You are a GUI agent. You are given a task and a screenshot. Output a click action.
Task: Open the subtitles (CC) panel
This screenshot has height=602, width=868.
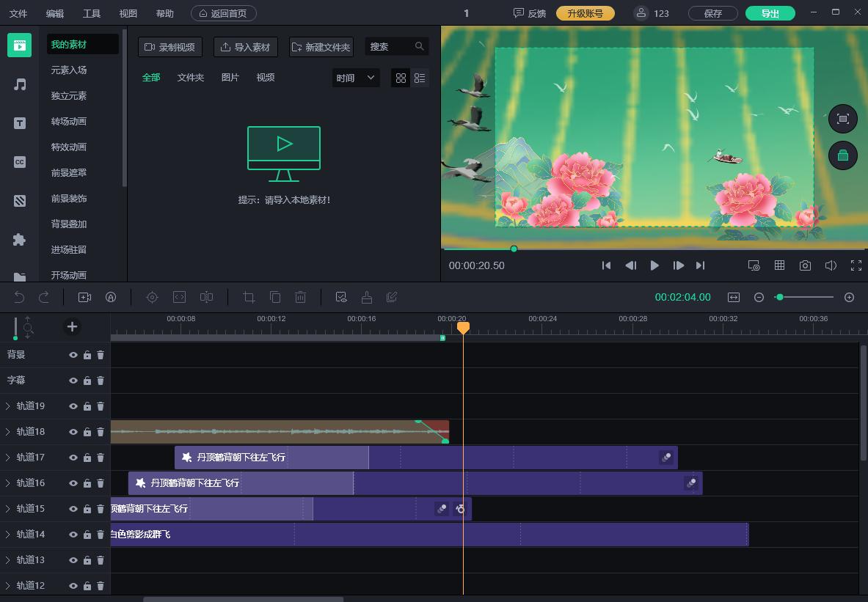coord(18,161)
